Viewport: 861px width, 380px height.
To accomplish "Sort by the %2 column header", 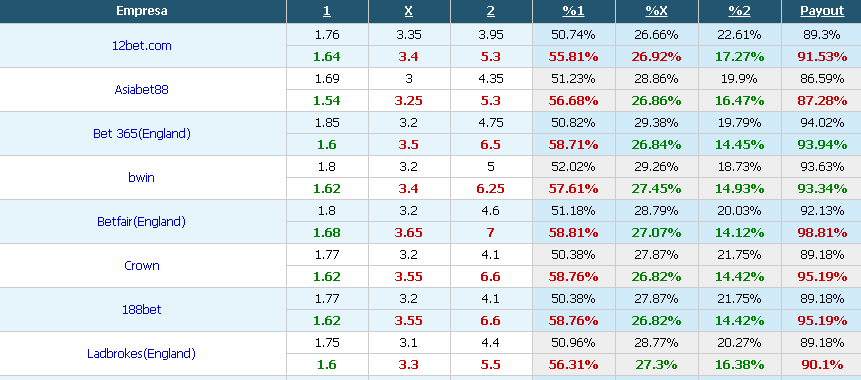I will point(739,11).
